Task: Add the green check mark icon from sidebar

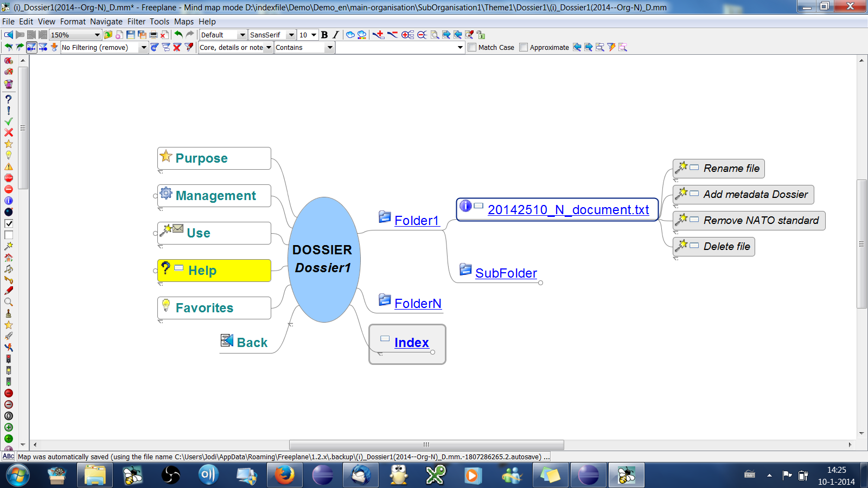Action: (9, 121)
